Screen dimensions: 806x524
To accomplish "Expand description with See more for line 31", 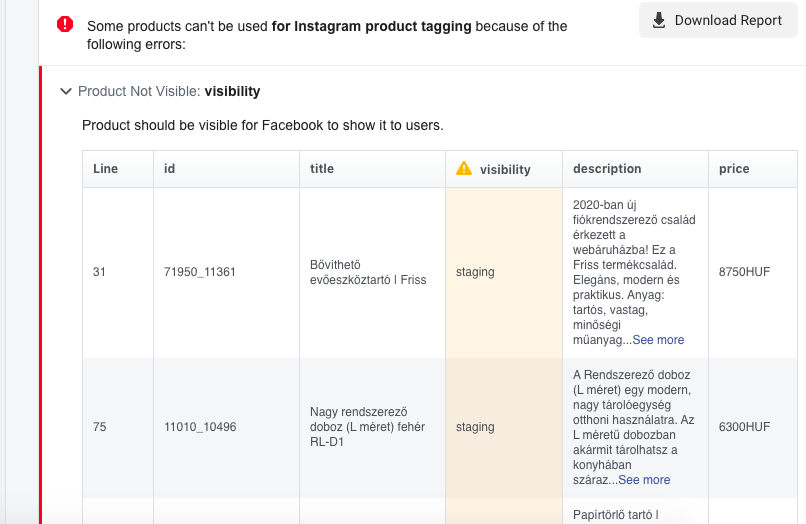I will [658, 340].
